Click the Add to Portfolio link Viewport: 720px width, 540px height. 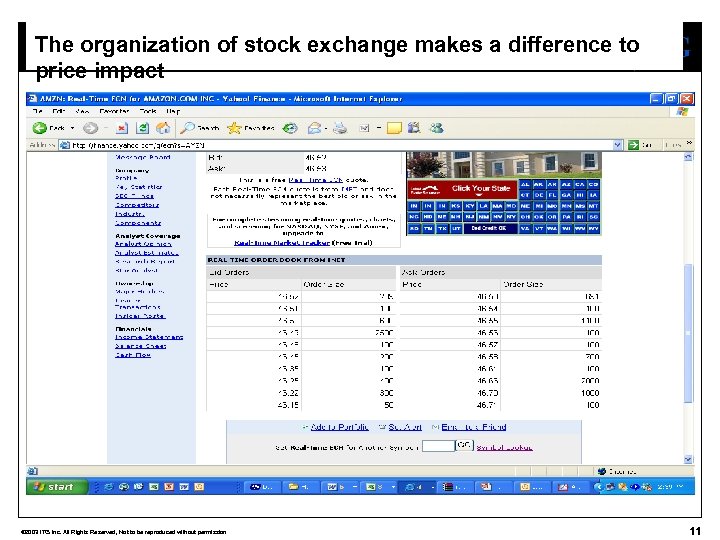coord(339,427)
